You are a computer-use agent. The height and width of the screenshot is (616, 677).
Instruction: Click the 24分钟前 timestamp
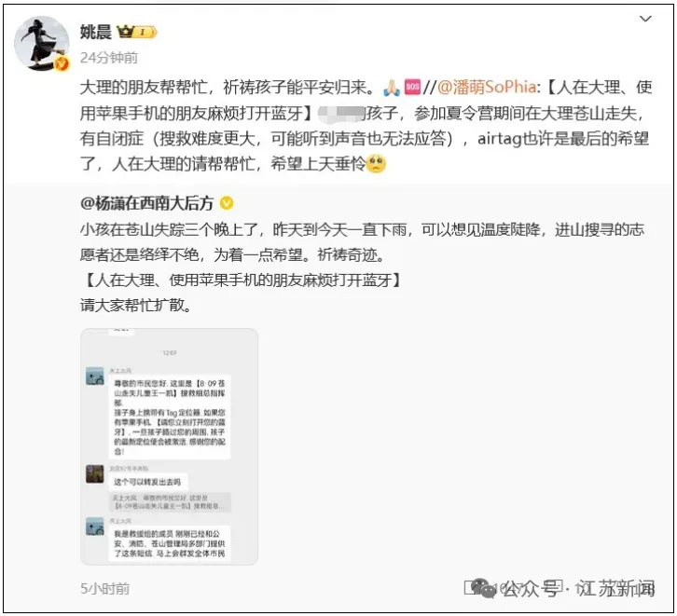coord(109,58)
